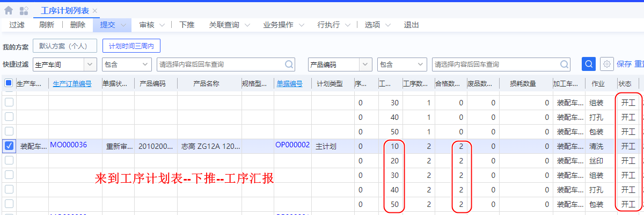Click the first 请选择内容后回车查询 input
Image resolution: width=644 pixels, height=215 pixels.
click(x=220, y=64)
